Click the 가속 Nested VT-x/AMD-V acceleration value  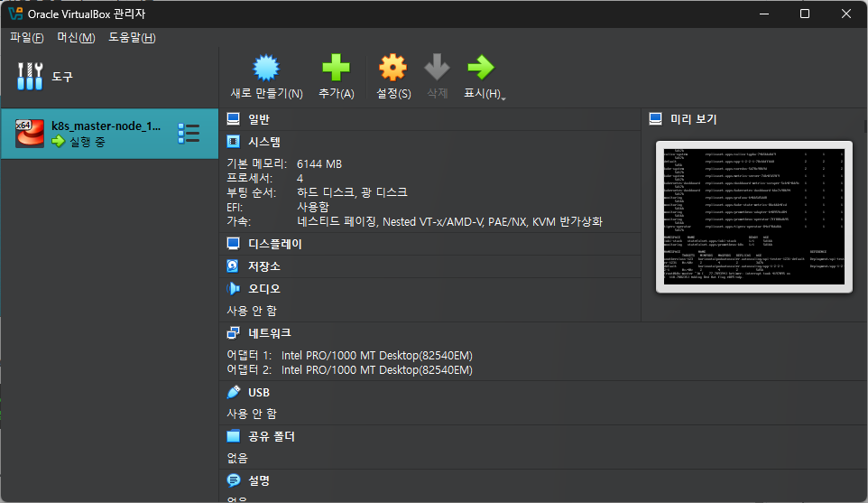pyautogui.click(x=449, y=221)
